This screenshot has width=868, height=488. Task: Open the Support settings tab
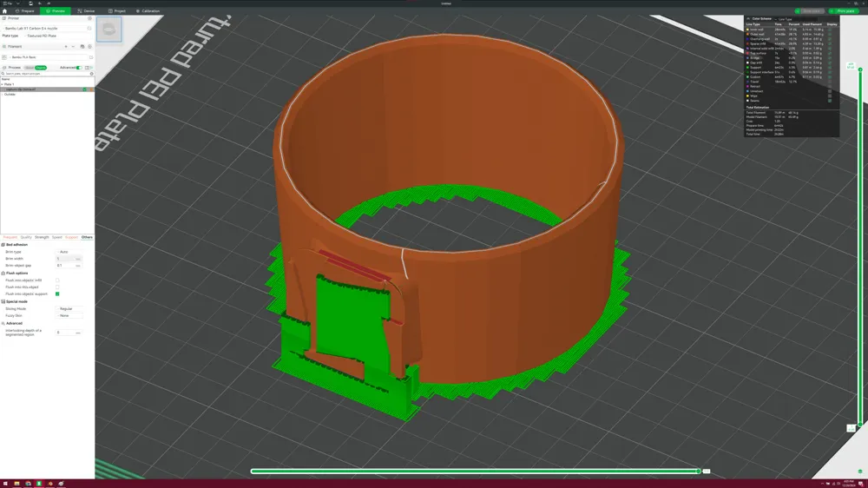[x=71, y=237]
